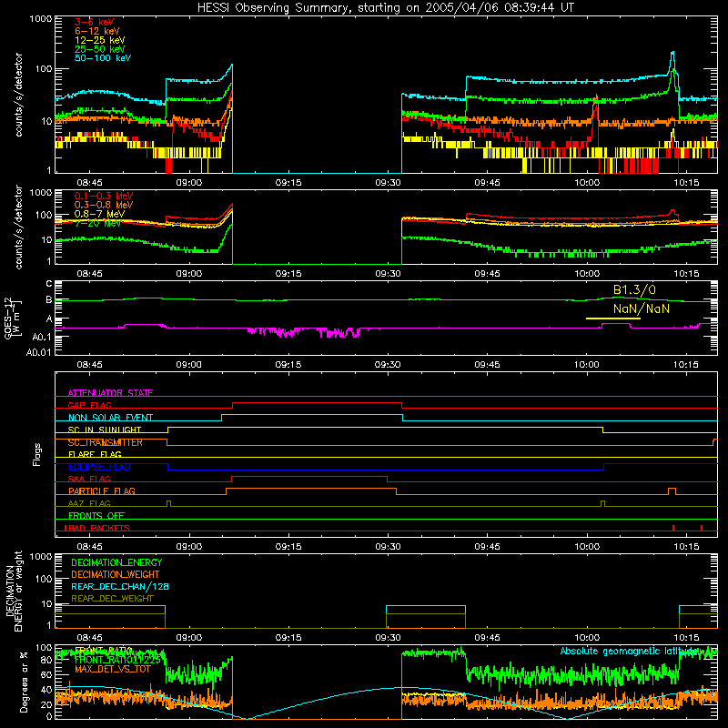
Task: Select the FRONTS_OFF flag label
Action: coord(96,516)
